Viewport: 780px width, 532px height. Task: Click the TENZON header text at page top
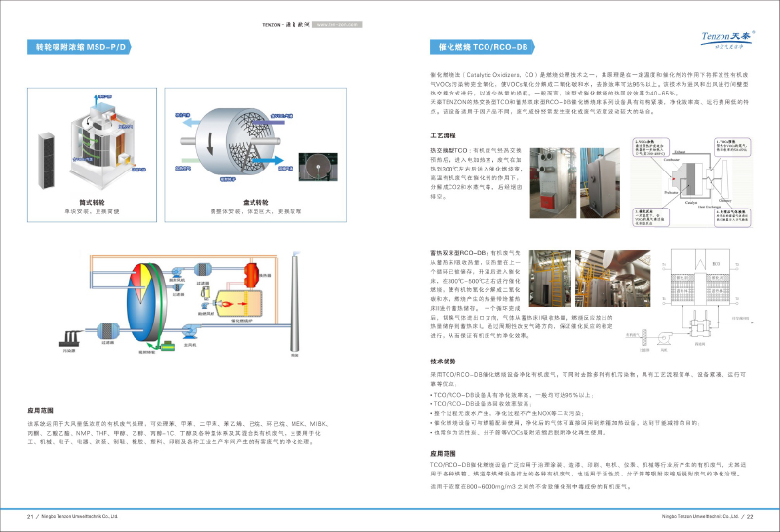coord(287,25)
